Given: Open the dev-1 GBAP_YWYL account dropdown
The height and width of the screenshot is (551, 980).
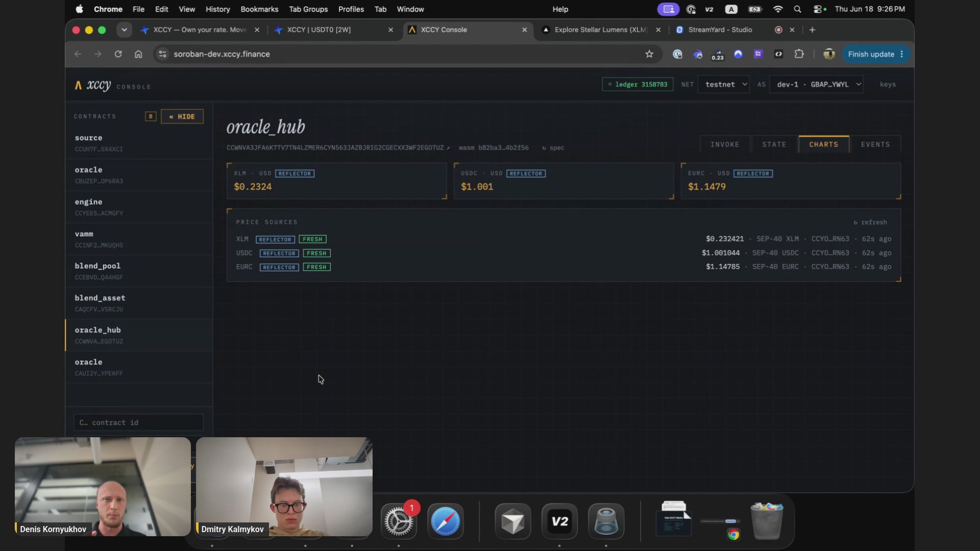Looking at the screenshot, I should point(816,85).
